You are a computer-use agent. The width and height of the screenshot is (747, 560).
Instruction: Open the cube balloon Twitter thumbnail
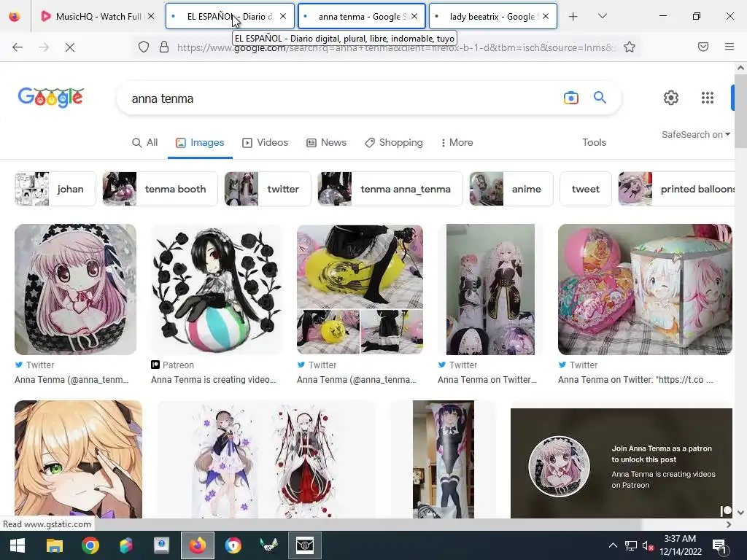coord(645,289)
